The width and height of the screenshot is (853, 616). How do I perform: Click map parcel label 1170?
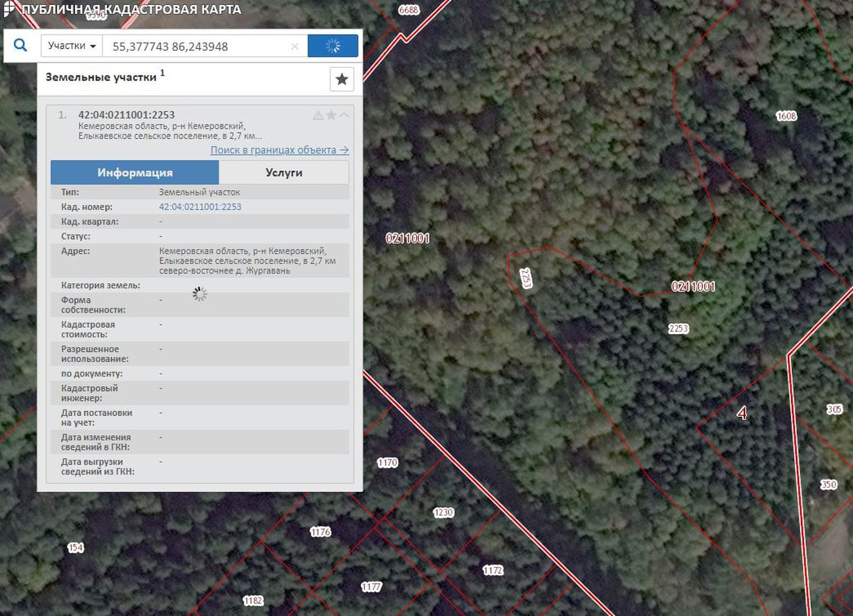coord(387,463)
